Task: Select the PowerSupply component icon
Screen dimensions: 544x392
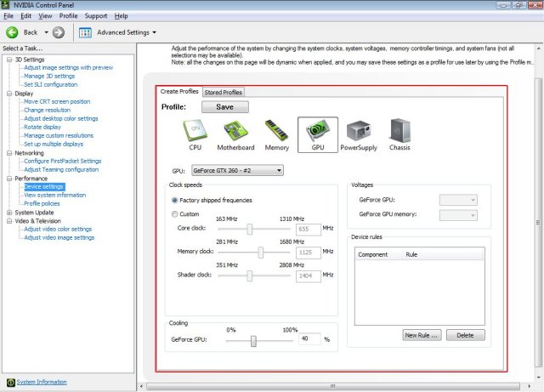Action: (x=359, y=134)
